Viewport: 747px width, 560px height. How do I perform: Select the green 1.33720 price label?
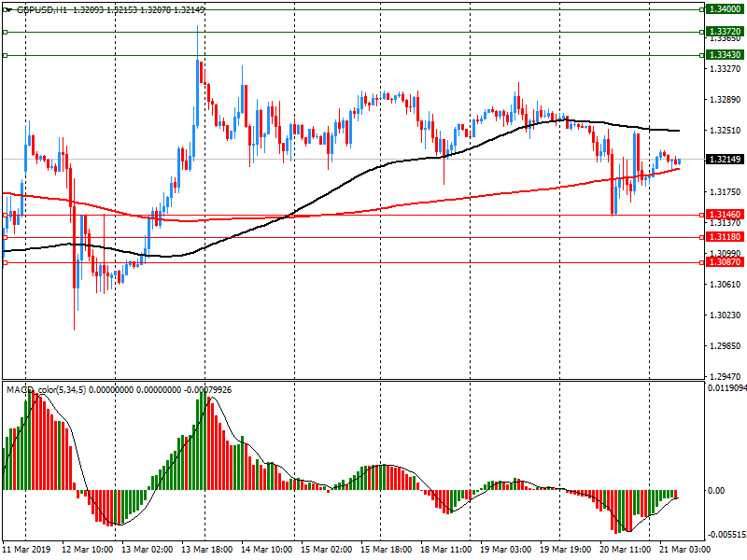pos(725,32)
